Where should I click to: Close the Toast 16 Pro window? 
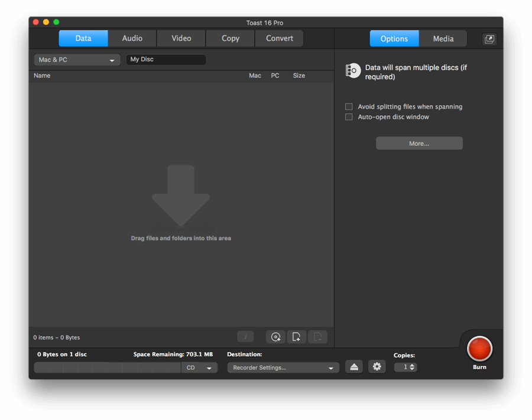(36, 22)
